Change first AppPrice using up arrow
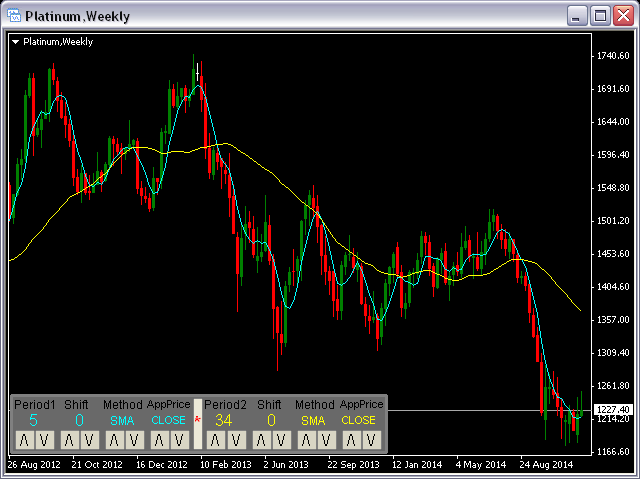The width and height of the screenshot is (640, 480). click(x=158, y=440)
